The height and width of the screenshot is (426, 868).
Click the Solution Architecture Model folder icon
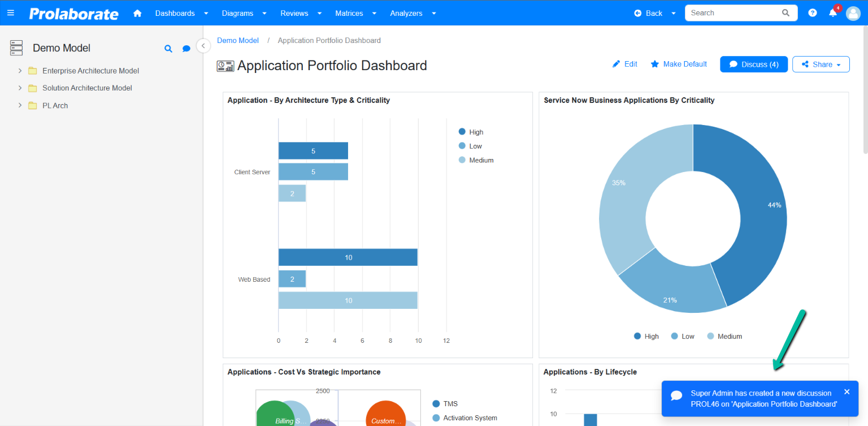(33, 88)
